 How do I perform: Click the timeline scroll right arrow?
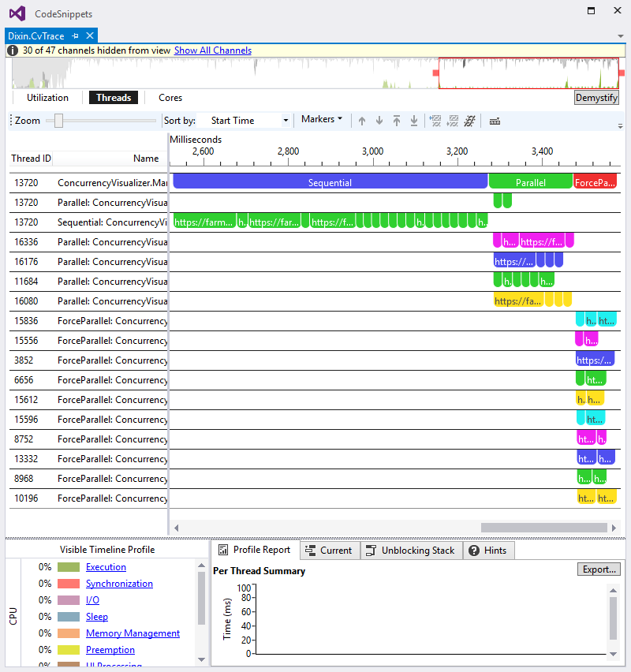coord(614,528)
